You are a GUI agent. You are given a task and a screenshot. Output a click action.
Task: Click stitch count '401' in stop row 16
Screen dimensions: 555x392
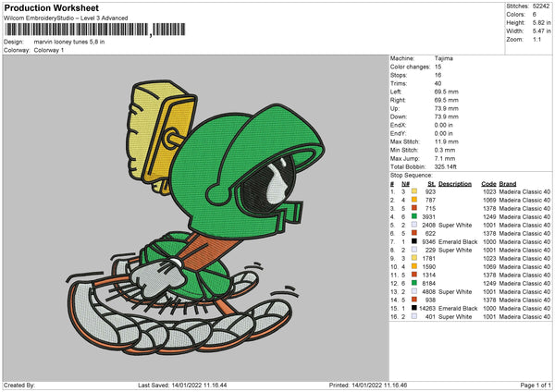point(430,316)
